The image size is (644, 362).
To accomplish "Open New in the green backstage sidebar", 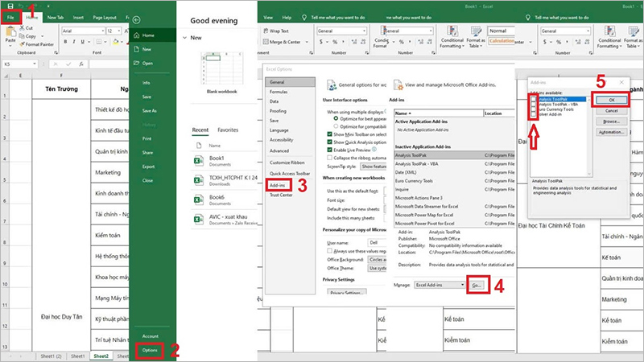I will [x=152, y=49].
